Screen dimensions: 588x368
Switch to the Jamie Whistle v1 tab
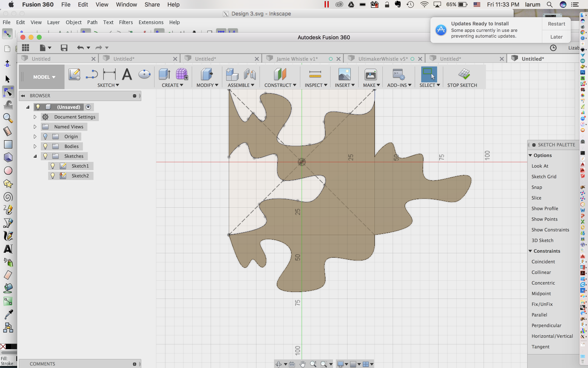coord(297,59)
